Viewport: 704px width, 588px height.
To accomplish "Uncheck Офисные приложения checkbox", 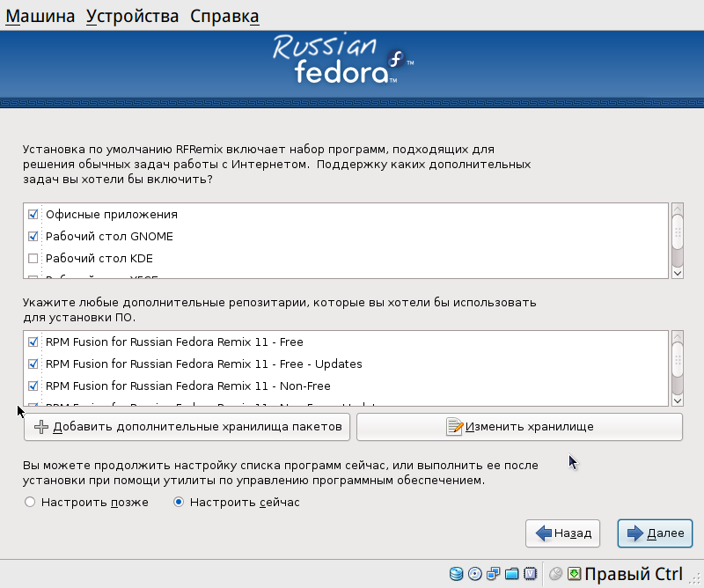I will coord(33,214).
